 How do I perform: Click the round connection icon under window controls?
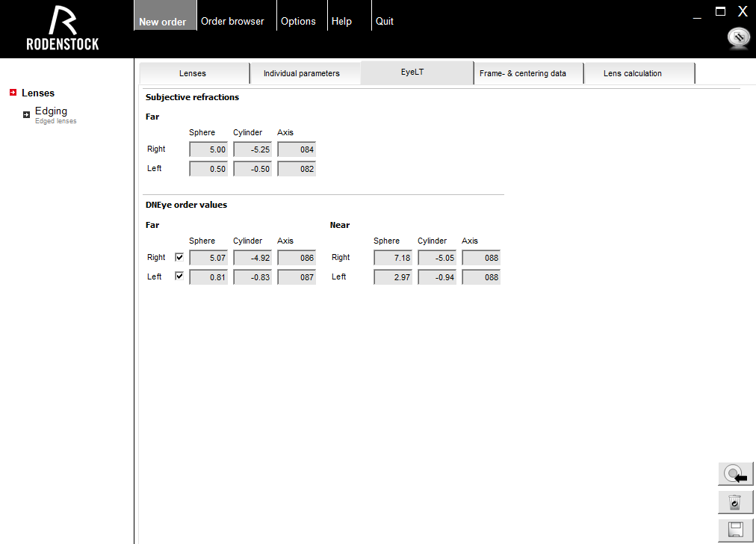(x=738, y=38)
